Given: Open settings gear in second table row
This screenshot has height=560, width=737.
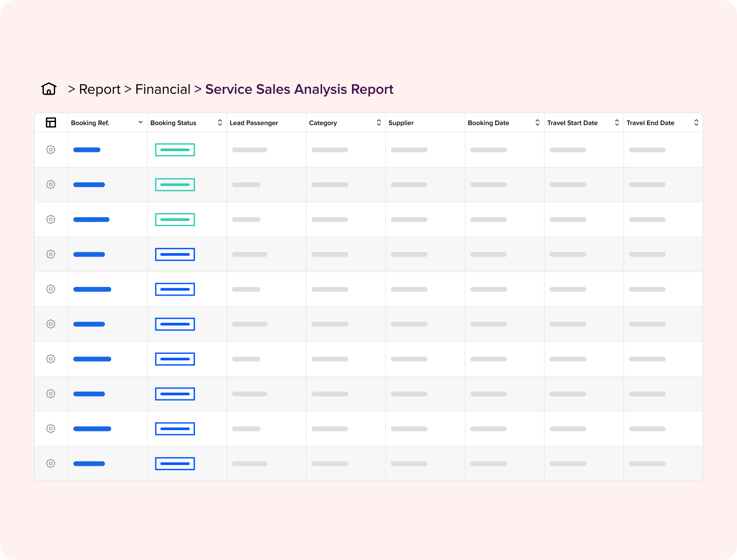Looking at the screenshot, I should [x=51, y=184].
